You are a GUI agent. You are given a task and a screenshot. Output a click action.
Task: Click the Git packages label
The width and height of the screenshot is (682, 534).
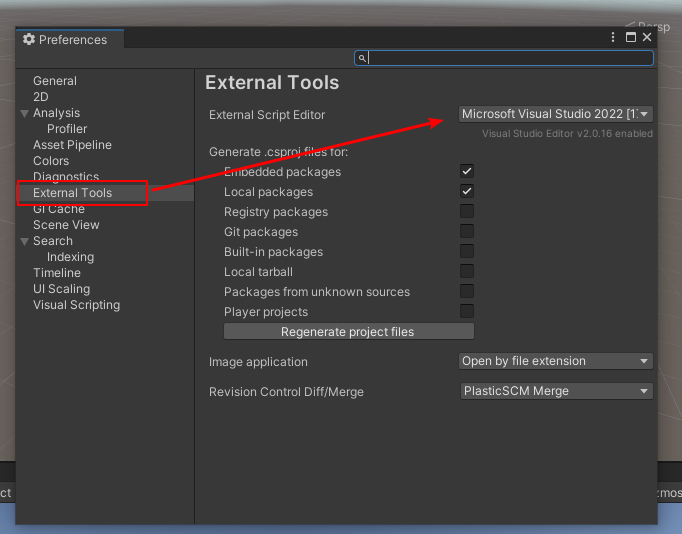[x=261, y=232]
